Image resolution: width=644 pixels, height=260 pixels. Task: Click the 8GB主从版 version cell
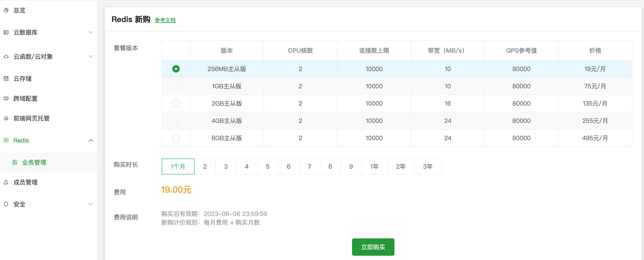[227, 138]
